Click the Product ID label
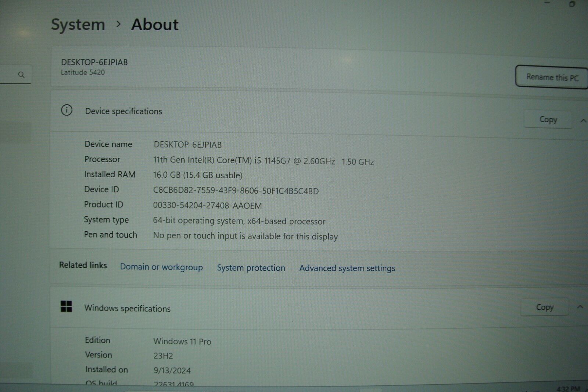This screenshot has height=392, width=588. (104, 204)
